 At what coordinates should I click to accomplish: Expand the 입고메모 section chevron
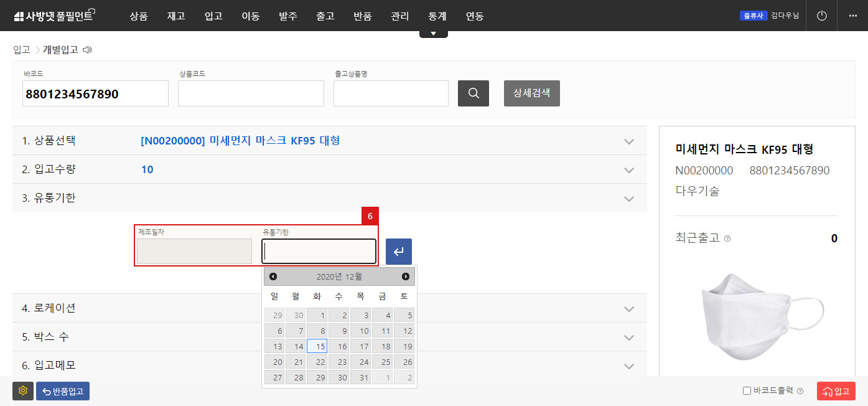tap(629, 366)
